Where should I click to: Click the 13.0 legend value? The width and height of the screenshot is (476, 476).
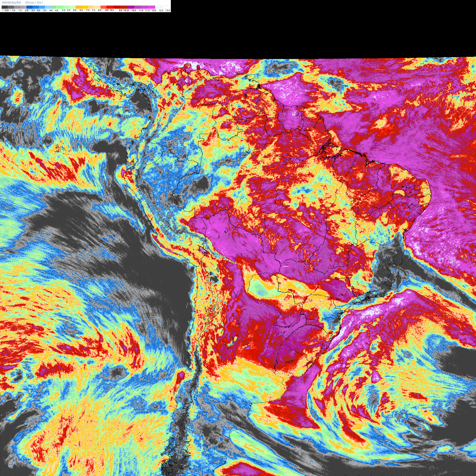pyautogui.click(x=168, y=10)
